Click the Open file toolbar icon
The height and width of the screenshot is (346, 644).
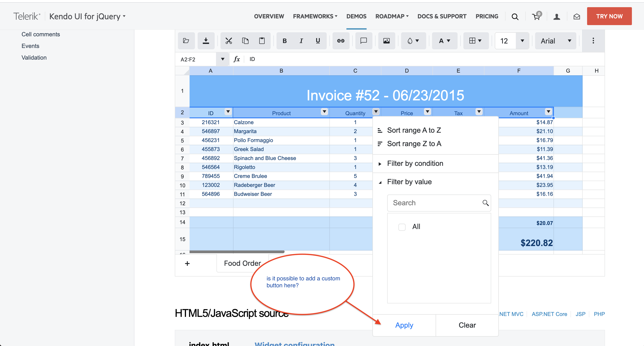click(186, 41)
